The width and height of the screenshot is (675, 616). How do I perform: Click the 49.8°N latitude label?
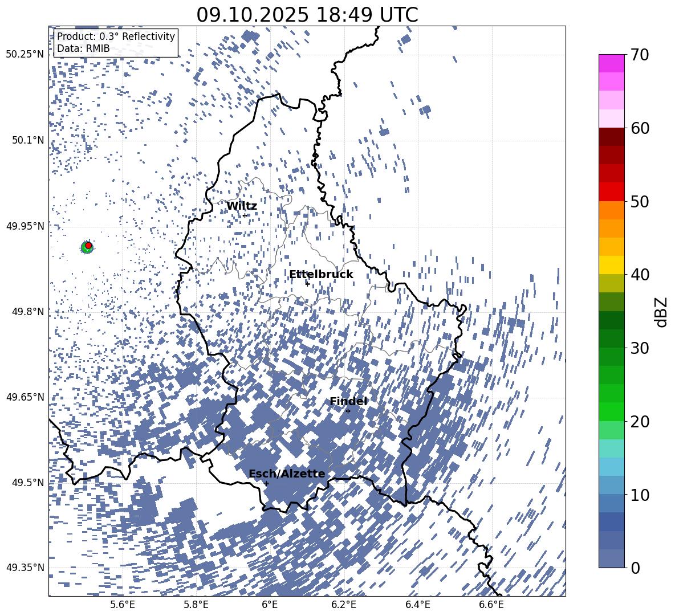(x=29, y=311)
